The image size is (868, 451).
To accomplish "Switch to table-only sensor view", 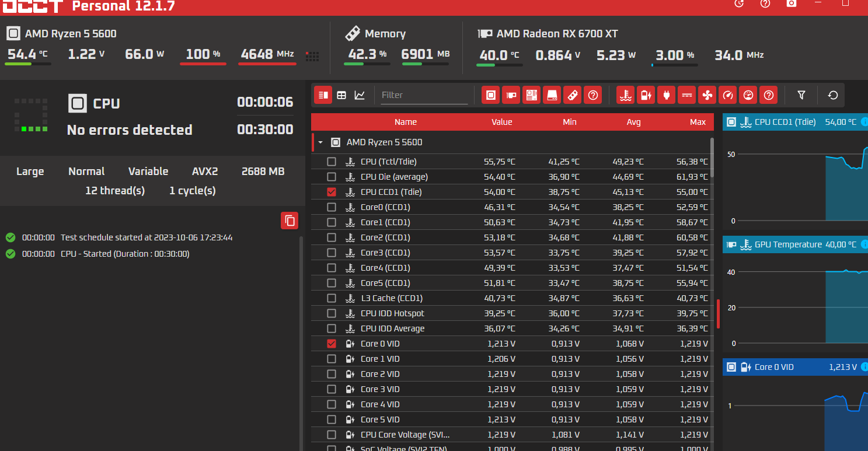I will [341, 95].
